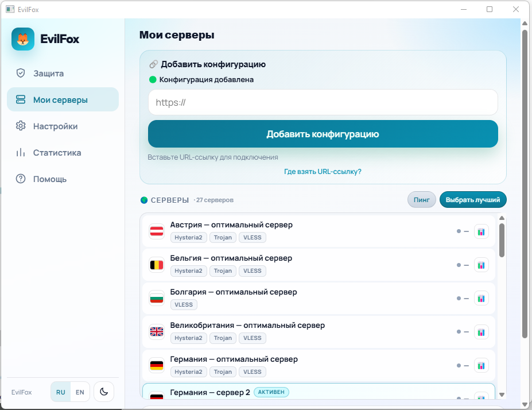Viewport: 532px width, 410px height.
Task: Select Болгария — оптимальный сервер
Action: (319, 299)
